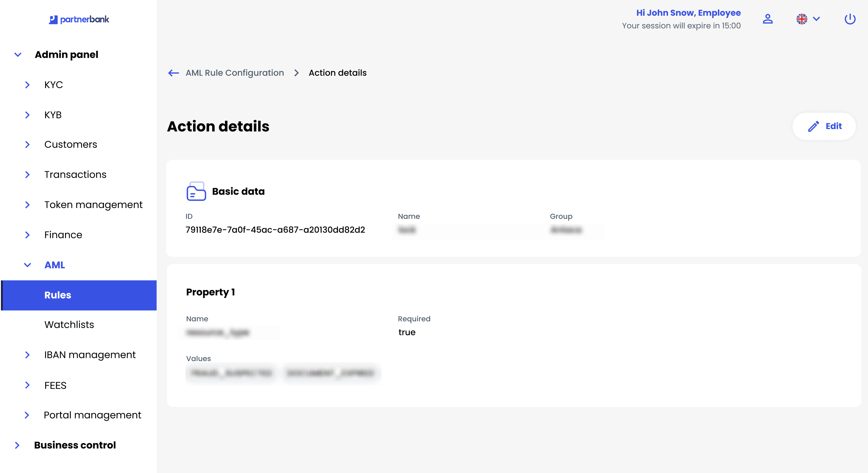Click the breadcrumb separator chevron

click(x=296, y=73)
